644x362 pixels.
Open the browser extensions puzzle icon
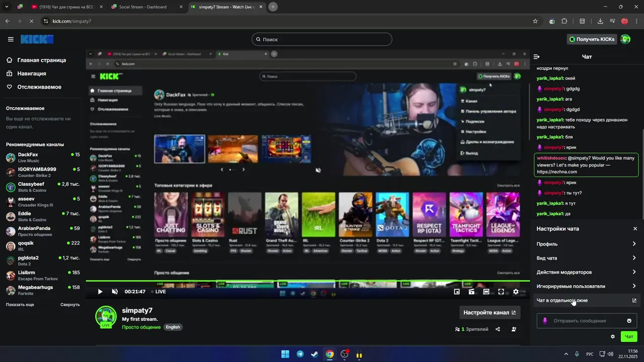pyautogui.click(x=564, y=21)
